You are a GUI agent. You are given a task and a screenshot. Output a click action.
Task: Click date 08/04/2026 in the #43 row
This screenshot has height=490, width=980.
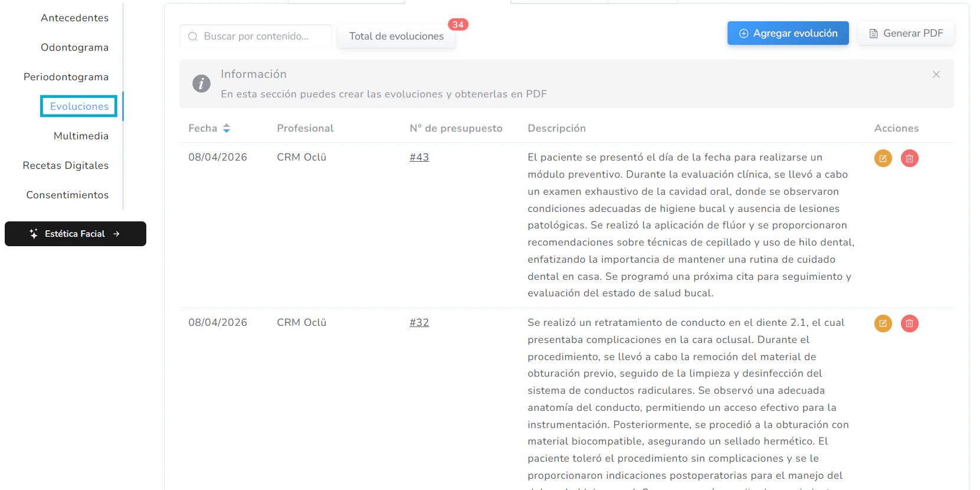coord(218,157)
